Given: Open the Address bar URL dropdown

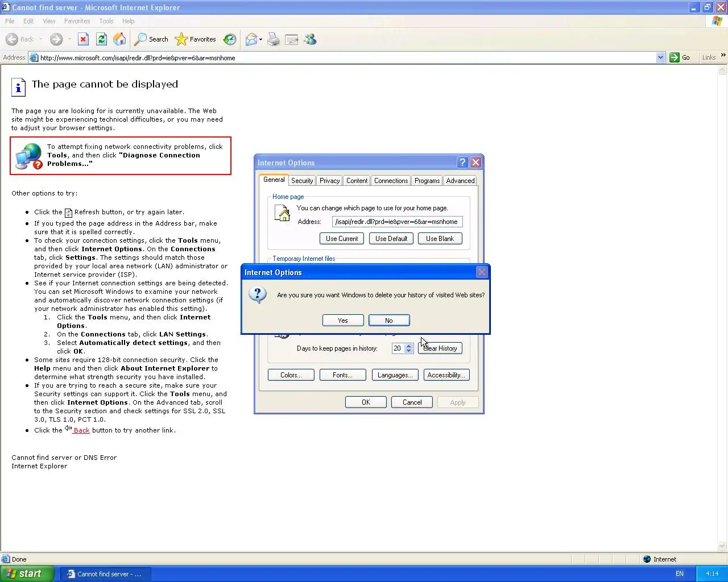Looking at the screenshot, I should click(x=660, y=57).
